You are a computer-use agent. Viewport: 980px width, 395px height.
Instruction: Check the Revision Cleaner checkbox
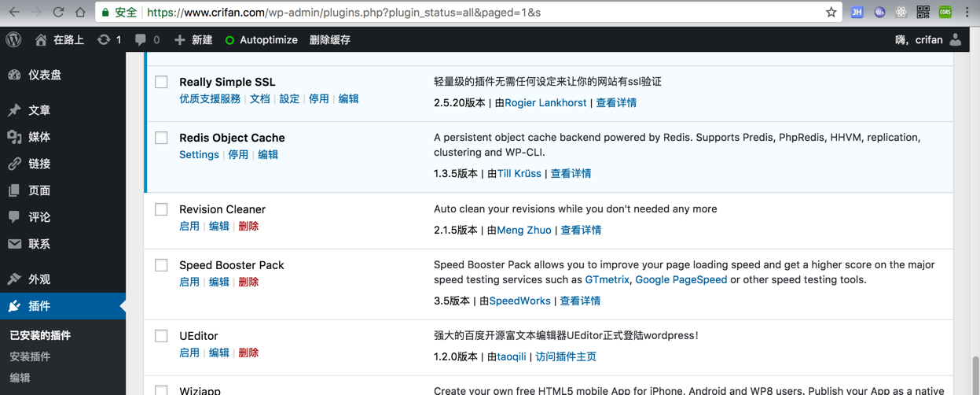pyautogui.click(x=161, y=209)
